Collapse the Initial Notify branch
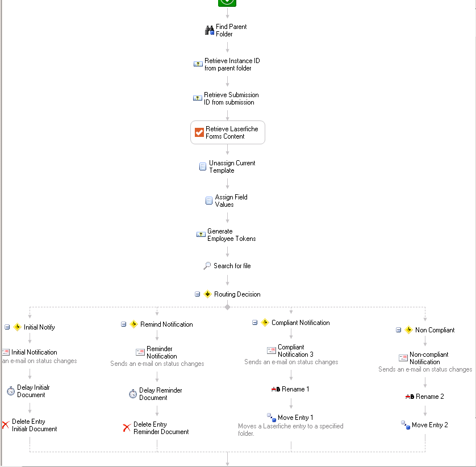 [7, 327]
